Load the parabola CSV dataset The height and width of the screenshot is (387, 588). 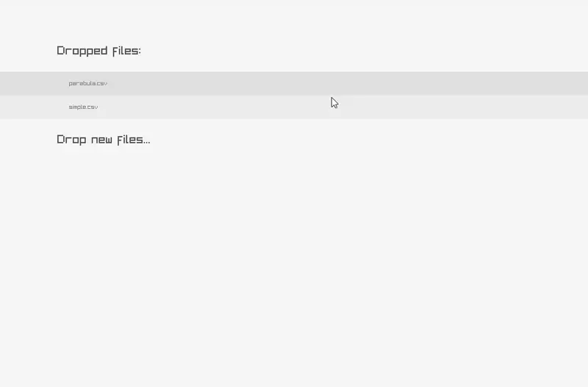88,83
